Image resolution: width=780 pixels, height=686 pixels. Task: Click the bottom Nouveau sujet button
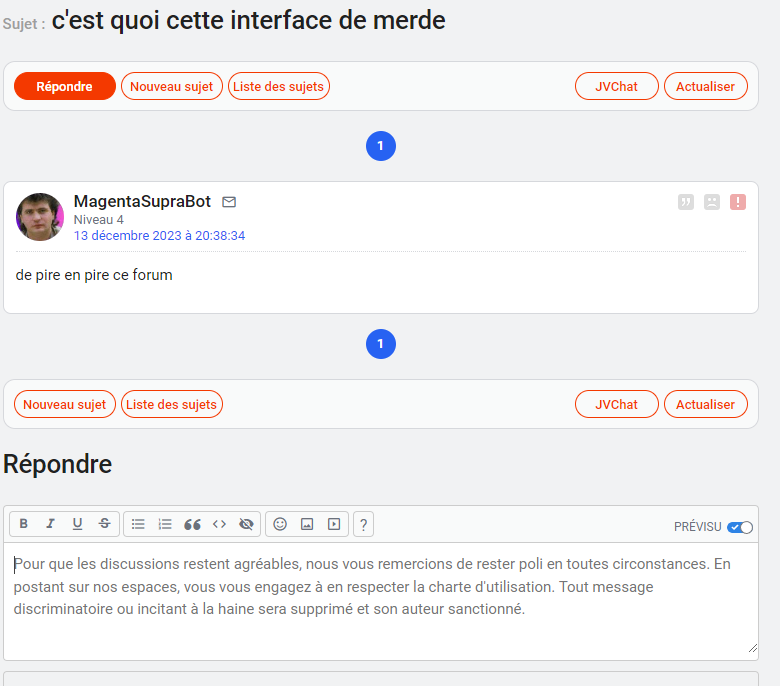point(65,404)
